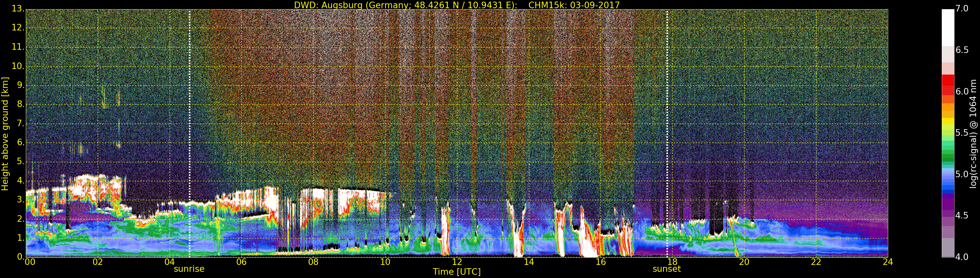Click the colorbar tick label '4.5'
This screenshot has height=278, width=980.
(962, 216)
